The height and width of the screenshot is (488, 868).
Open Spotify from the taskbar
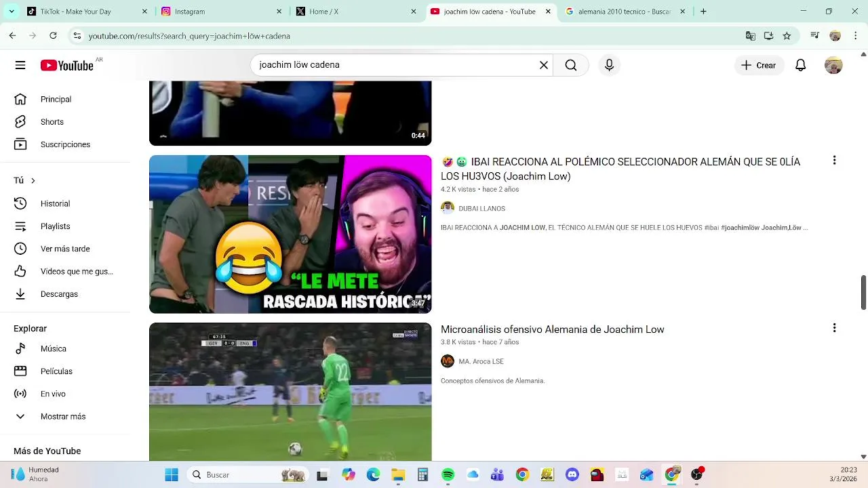(x=448, y=474)
